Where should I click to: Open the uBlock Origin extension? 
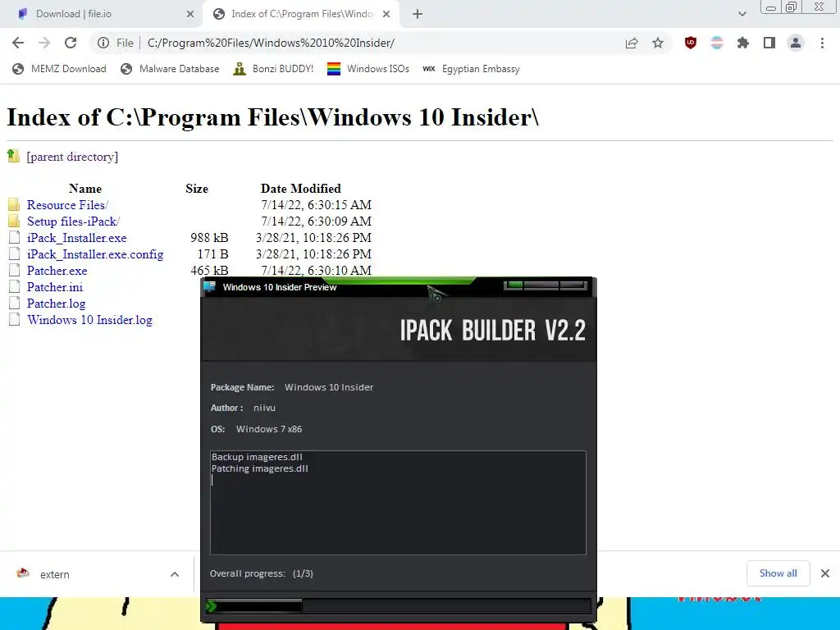point(691,43)
